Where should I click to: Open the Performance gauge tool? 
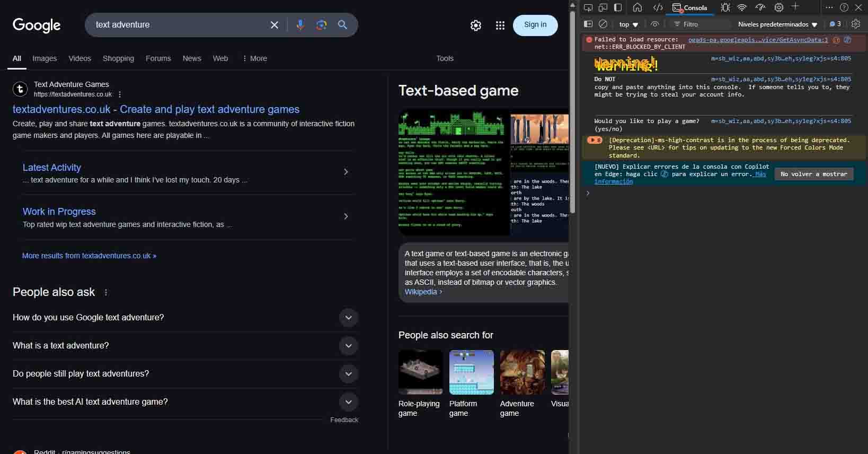coord(760,7)
